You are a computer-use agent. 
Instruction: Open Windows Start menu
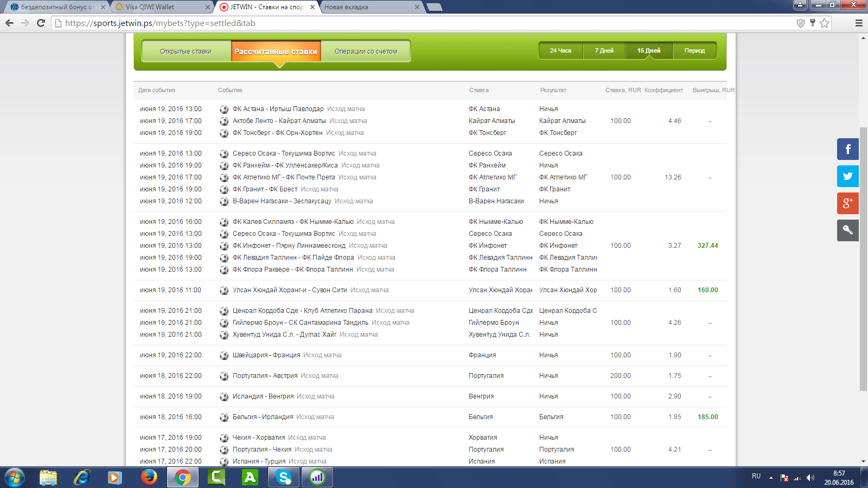pos(14,478)
